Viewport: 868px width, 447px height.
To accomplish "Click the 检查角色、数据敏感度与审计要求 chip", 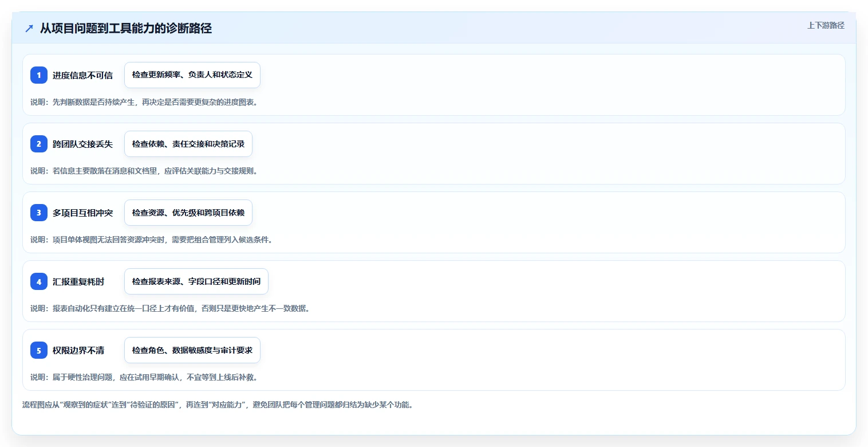I will coord(192,350).
